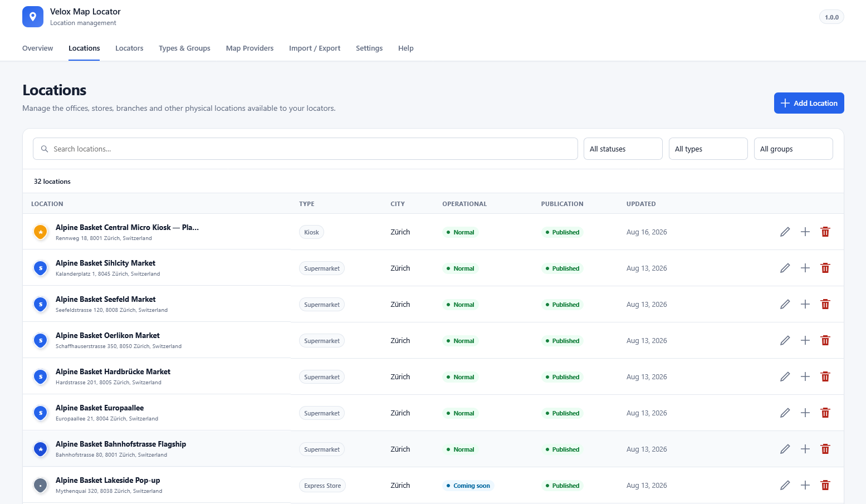
Task: Click the Updated column header
Action: (641, 204)
